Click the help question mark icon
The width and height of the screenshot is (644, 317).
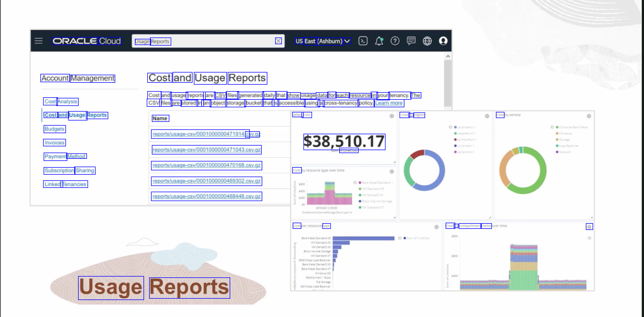(395, 41)
